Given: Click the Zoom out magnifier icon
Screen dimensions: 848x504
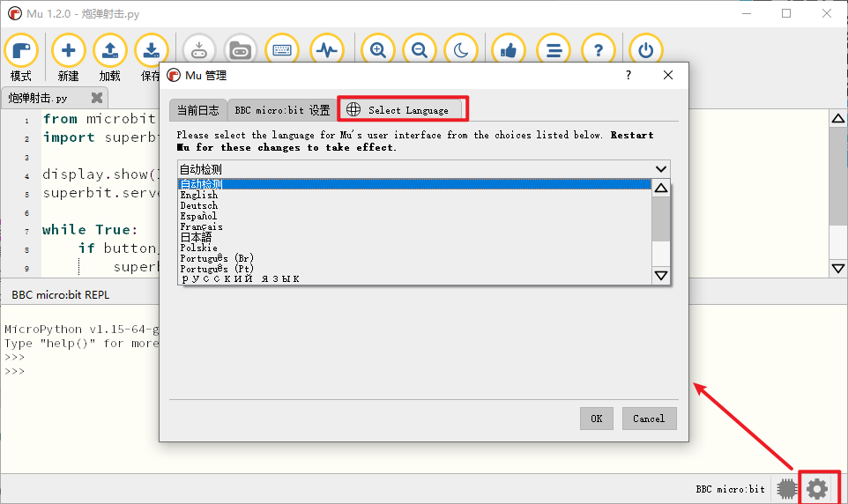Looking at the screenshot, I should 420,51.
